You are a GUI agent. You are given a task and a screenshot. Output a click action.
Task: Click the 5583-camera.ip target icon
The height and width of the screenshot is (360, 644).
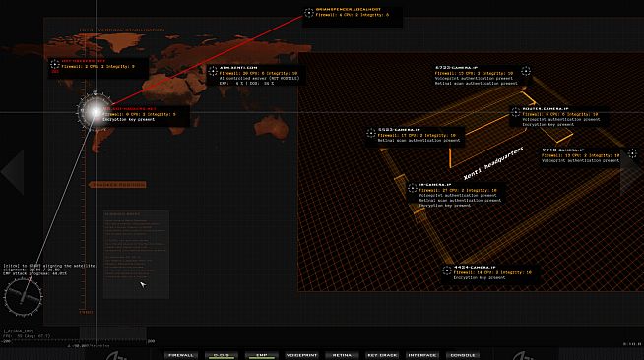tap(371, 133)
